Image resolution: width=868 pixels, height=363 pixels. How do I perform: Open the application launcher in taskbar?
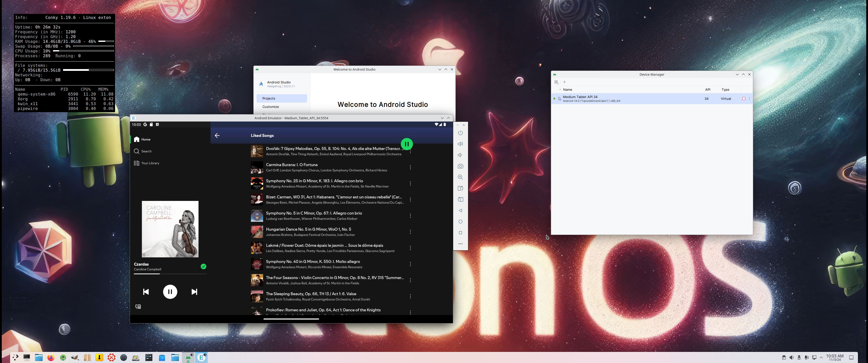click(15, 357)
